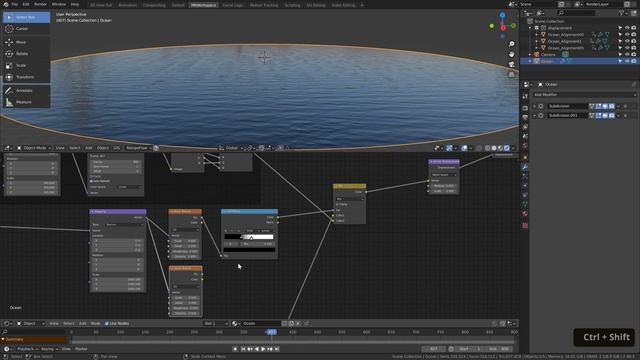Select the Transform tool
This screenshot has width=640, height=360.
[x=27, y=77]
